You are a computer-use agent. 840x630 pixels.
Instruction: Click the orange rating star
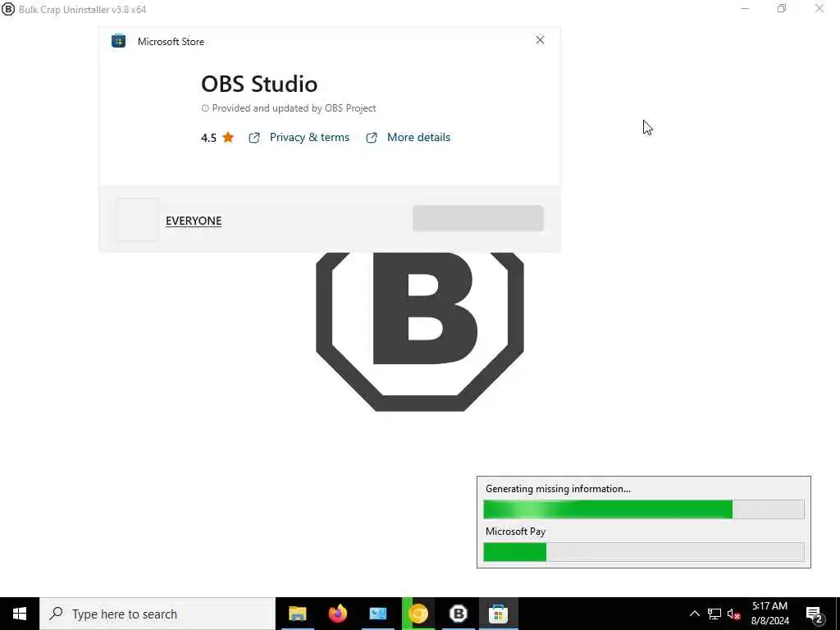(228, 137)
